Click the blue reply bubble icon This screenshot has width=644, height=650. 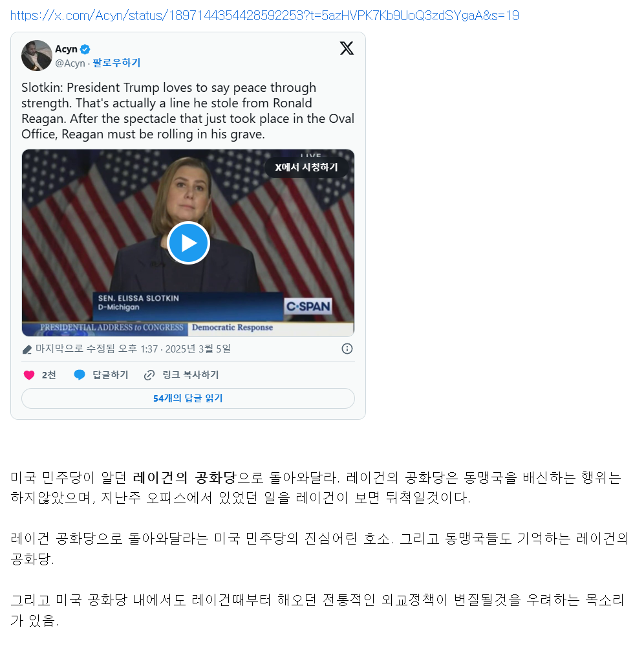[79, 374]
